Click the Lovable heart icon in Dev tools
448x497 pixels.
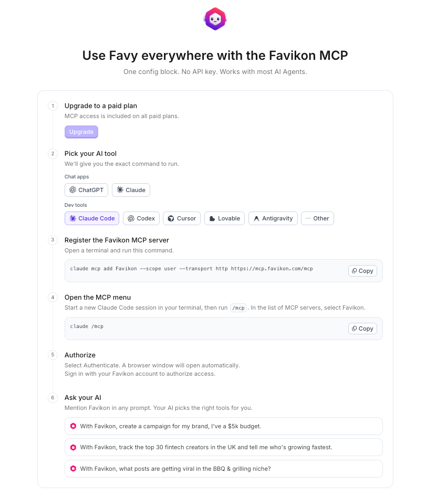(x=212, y=218)
